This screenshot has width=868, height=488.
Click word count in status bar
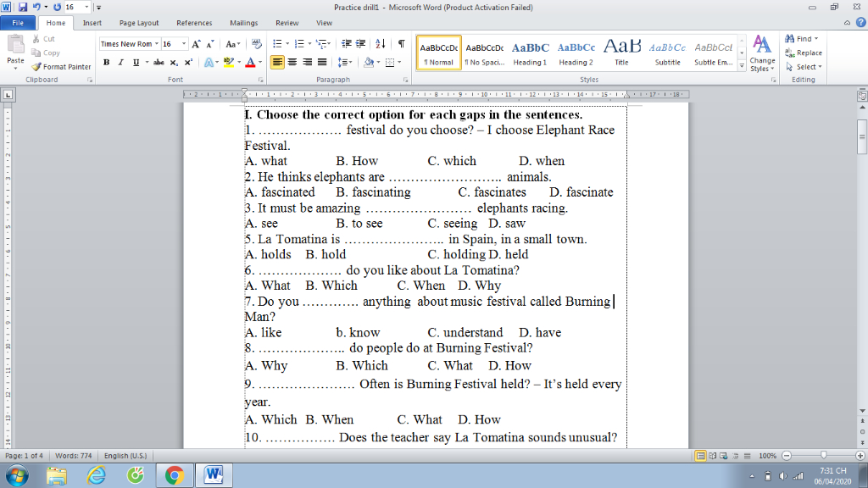tap(73, 456)
